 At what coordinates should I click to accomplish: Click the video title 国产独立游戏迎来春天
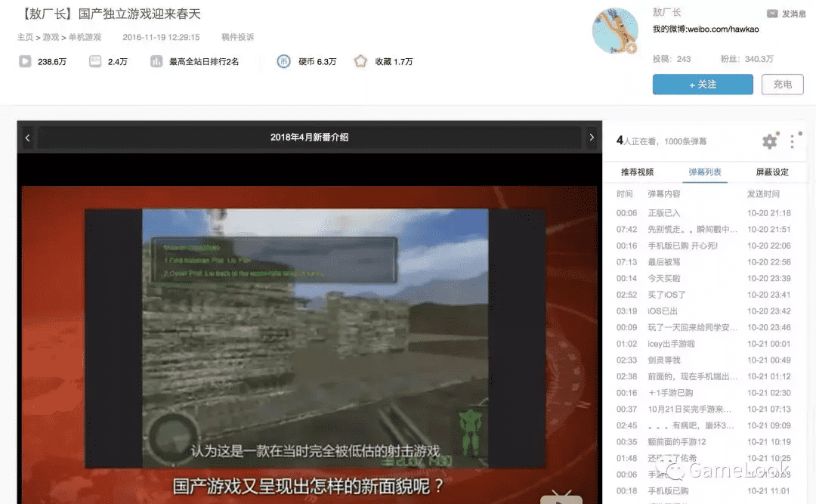tap(140, 14)
